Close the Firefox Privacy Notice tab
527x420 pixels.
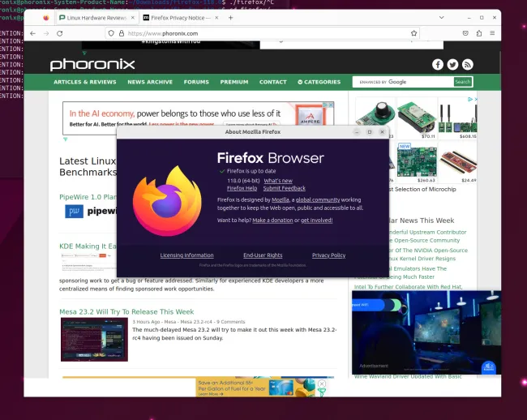[x=216, y=18]
